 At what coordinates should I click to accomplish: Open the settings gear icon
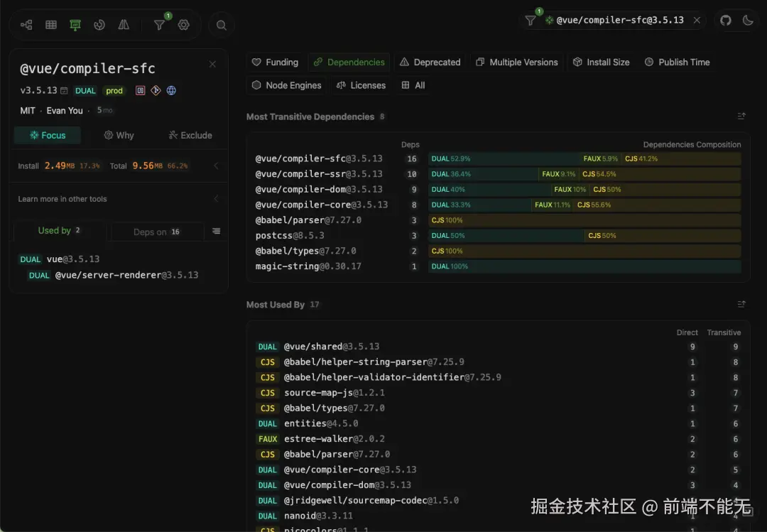pyautogui.click(x=183, y=24)
